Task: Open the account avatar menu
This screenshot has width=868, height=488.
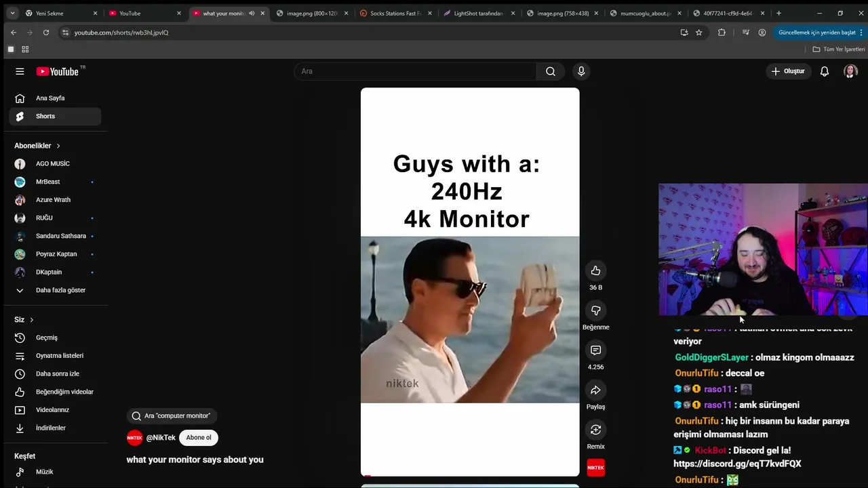Action: tap(850, 71)
